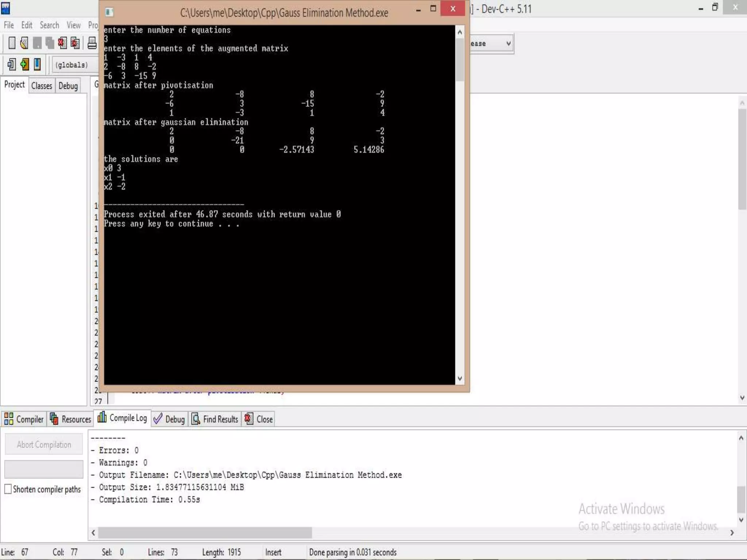
Task: Click the New file toolbar icon
Action: 12,43
